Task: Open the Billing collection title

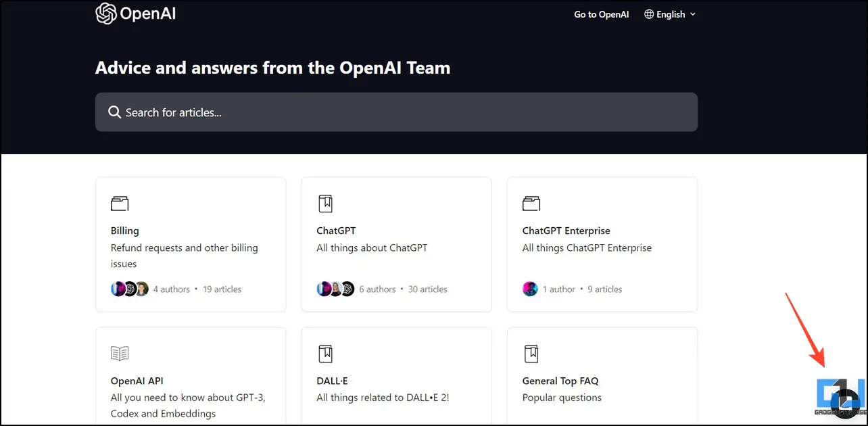Action: (125, 231)
